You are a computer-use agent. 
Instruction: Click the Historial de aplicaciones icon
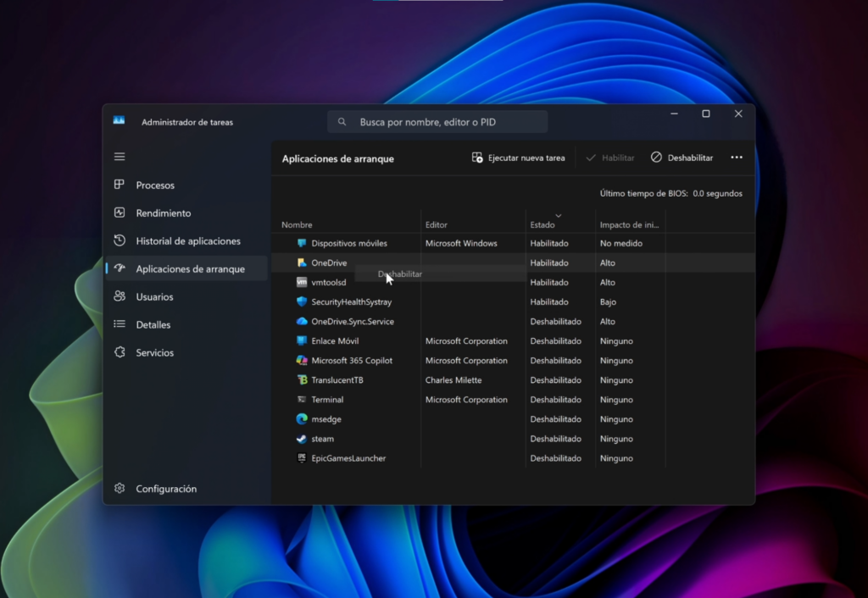click(120, 241)
